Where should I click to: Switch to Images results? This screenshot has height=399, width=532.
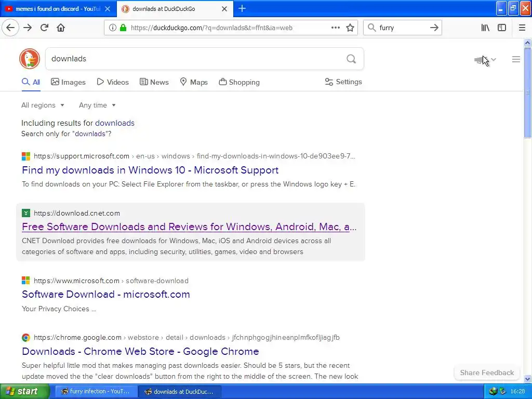68,82
